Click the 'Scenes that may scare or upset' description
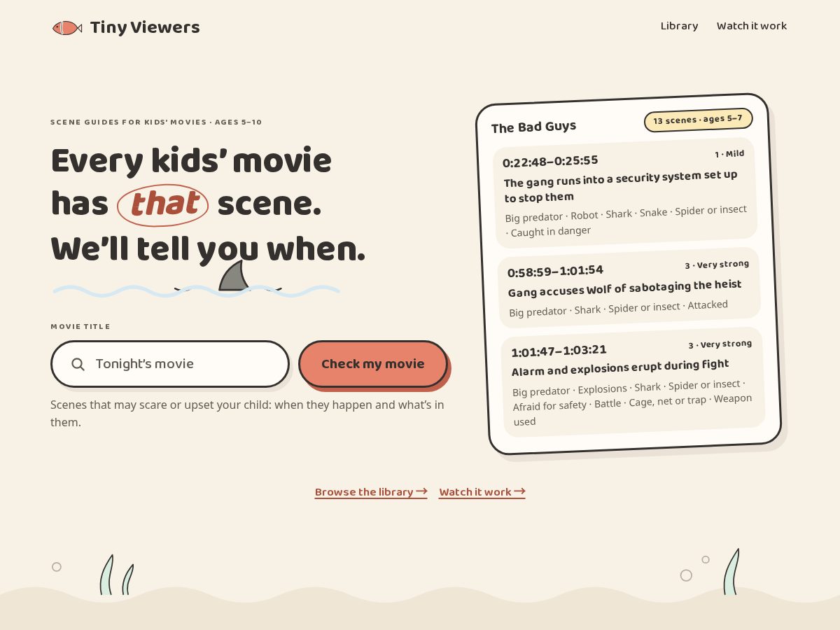Viewport: 840px width, 630px height. point(247,414)
